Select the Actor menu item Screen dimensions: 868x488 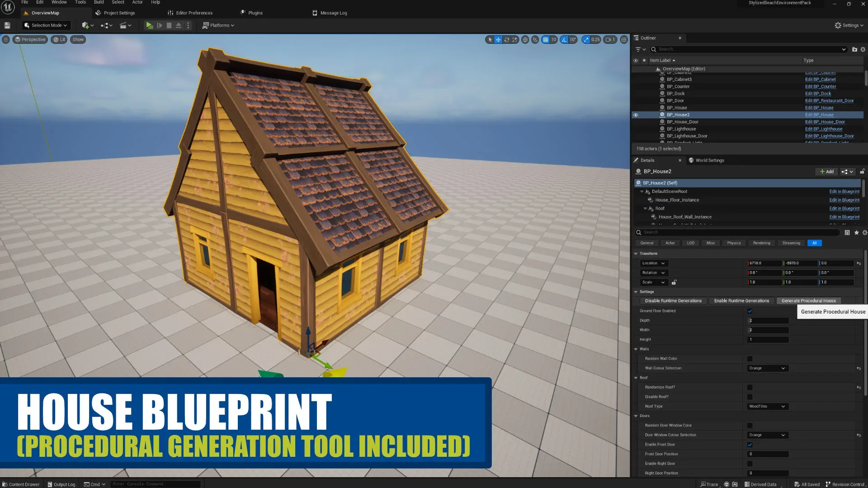click(138, 2)
